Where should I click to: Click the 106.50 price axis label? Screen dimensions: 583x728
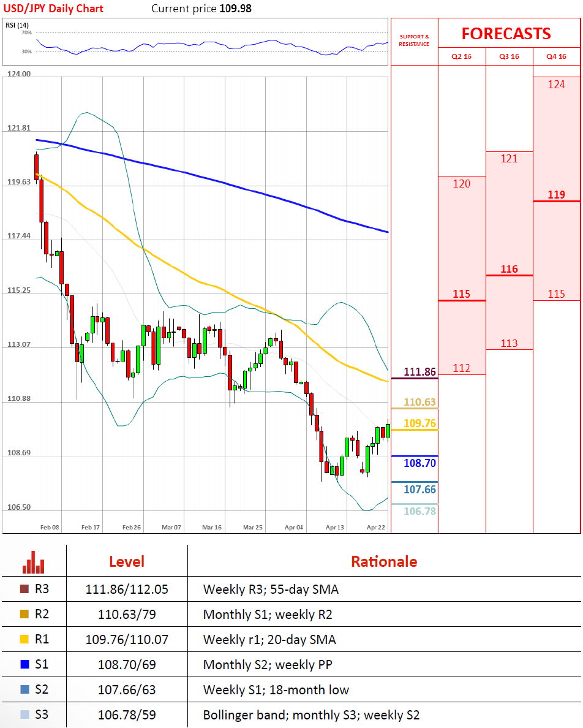(x=19, y=507)
